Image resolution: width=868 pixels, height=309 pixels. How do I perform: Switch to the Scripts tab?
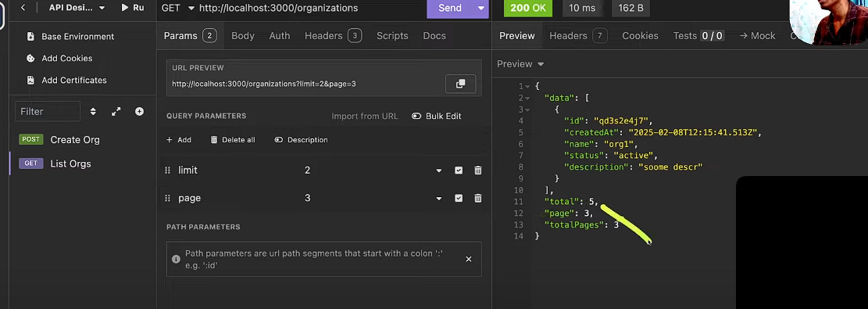(x=392, y=36)
